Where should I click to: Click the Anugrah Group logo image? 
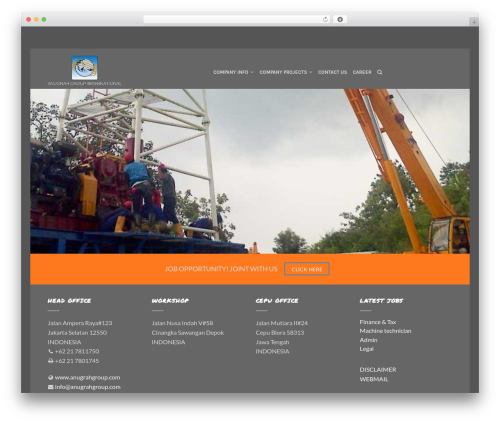(85, 68)
